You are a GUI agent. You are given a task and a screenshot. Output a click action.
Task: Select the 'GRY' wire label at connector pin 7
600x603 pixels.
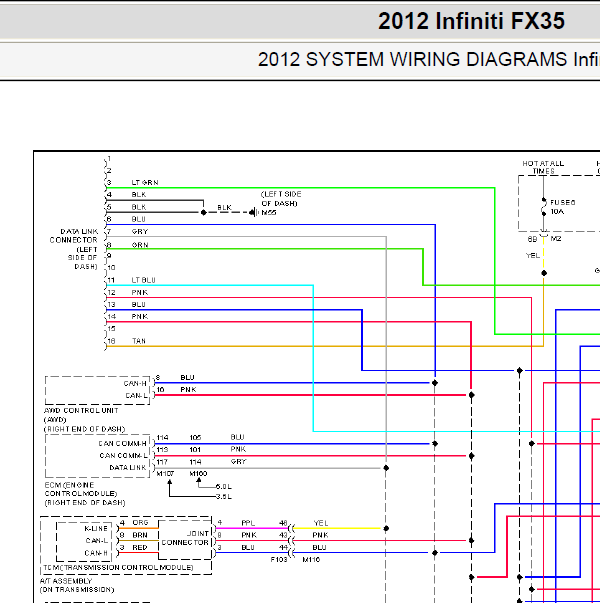pos(140,232)
